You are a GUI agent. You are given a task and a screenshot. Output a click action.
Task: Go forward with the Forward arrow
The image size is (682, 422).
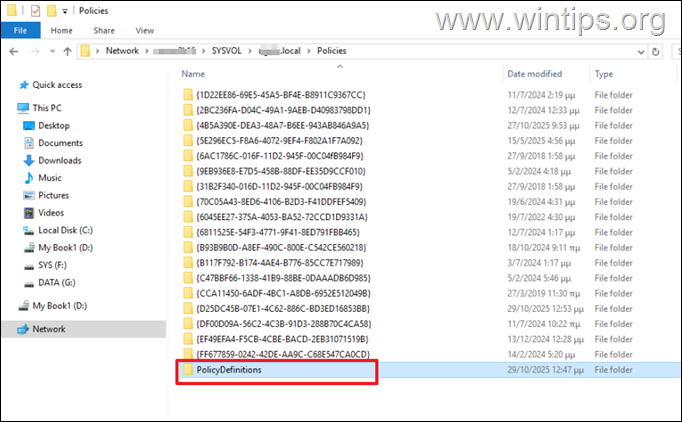tap(35, 51)
